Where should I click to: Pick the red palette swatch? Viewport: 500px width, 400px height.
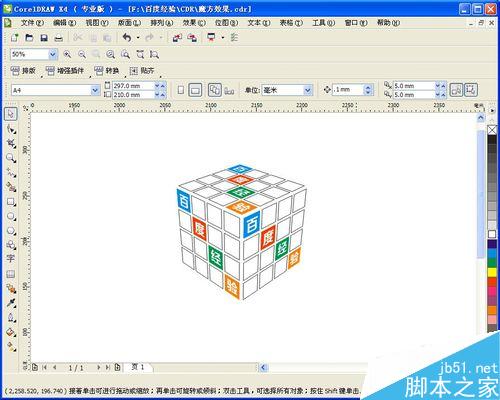tap(492, 282)
